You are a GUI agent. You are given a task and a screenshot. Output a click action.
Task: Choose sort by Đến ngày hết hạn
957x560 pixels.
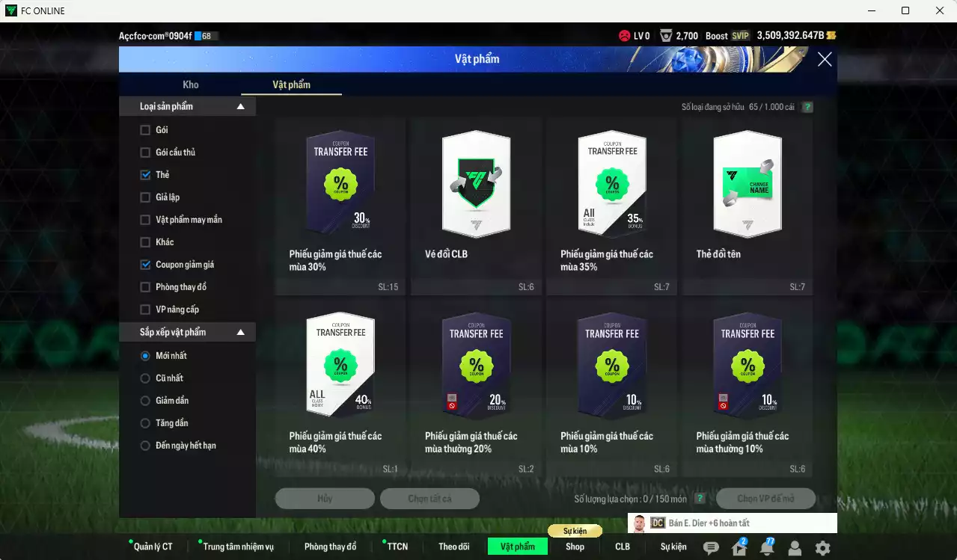(x=145, y=446)
